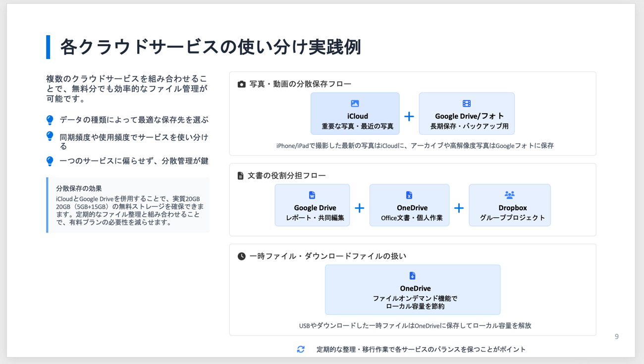Click the people icon in the Dropbox card
Image resolution: width=644 pixels, height=364 pixels.
pos(509,195)
